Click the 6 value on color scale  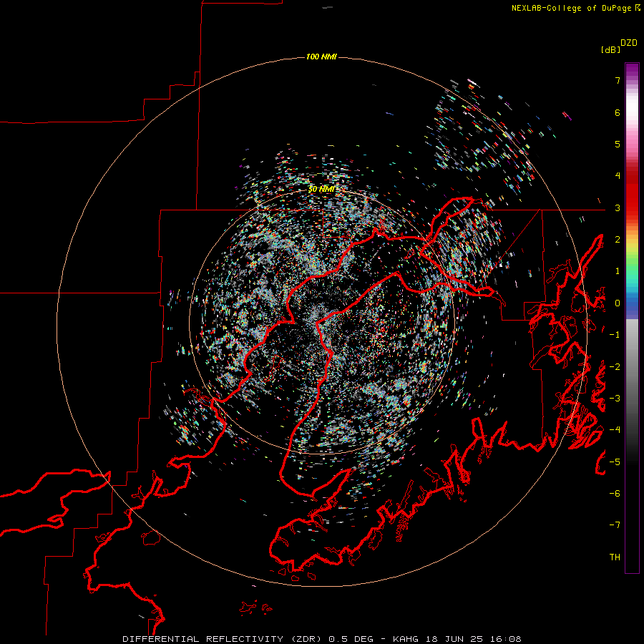click(x=618, y=112)
